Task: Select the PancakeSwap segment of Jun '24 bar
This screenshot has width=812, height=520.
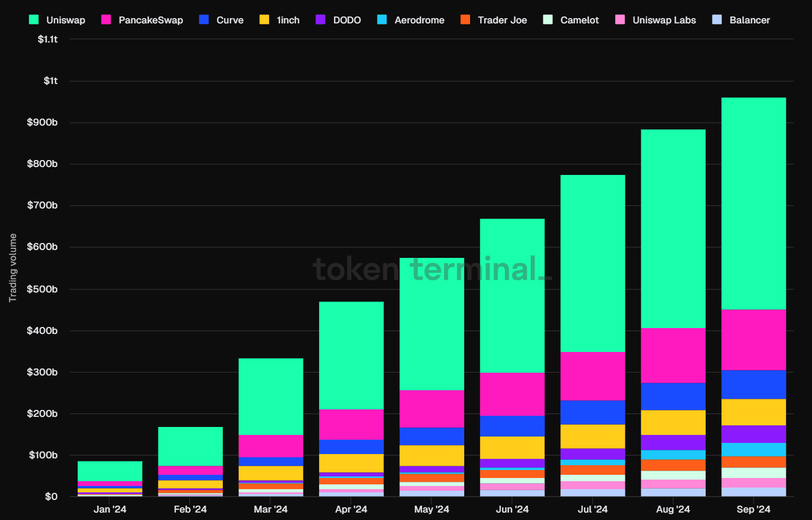Action: click(512, 395)
